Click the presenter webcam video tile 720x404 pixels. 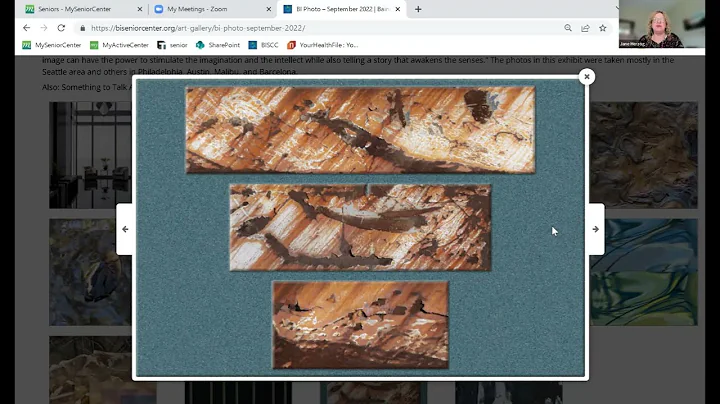(x=662, y=24)
